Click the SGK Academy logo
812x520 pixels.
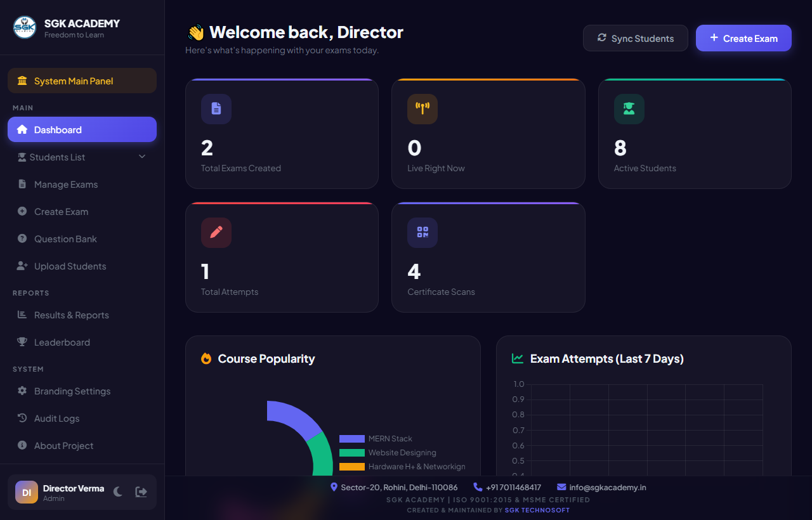tap(25, 27)
